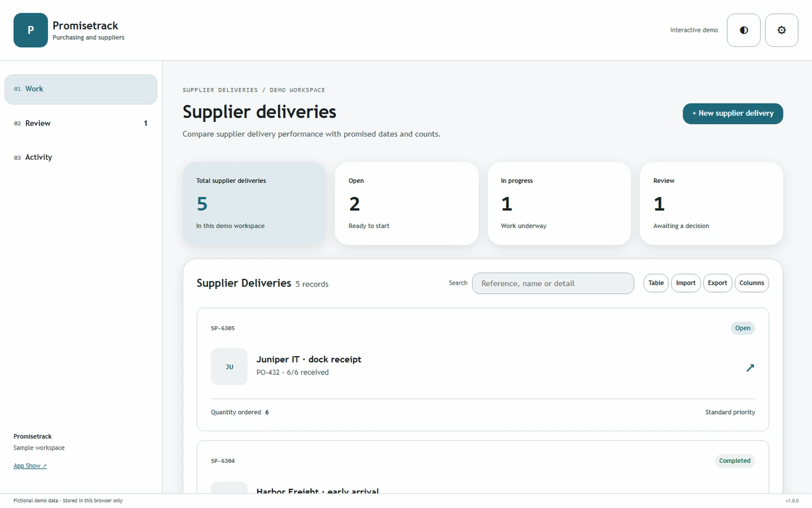The height and width of the screenshot is (508, 812).
Task: Click the Import button
Action: (x=686, y=283)
